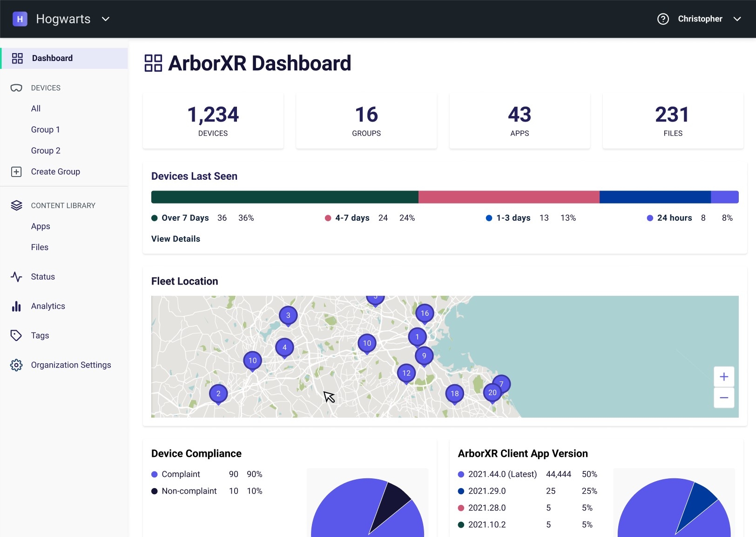Expand the Hogwarts organization dropdown chevron
The width and height of the screenshot is (756, 537).
(106, 19)
